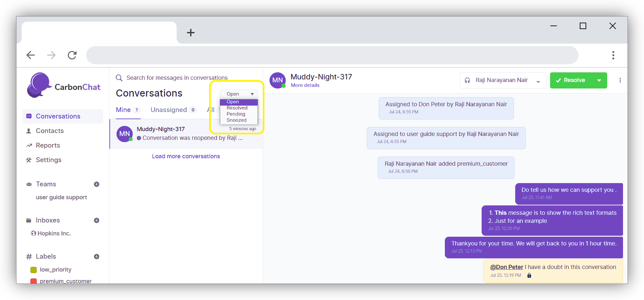This screenshot has height=300, width=644.
Task: Click the CarbonChat logo
Action: point(64,86)
